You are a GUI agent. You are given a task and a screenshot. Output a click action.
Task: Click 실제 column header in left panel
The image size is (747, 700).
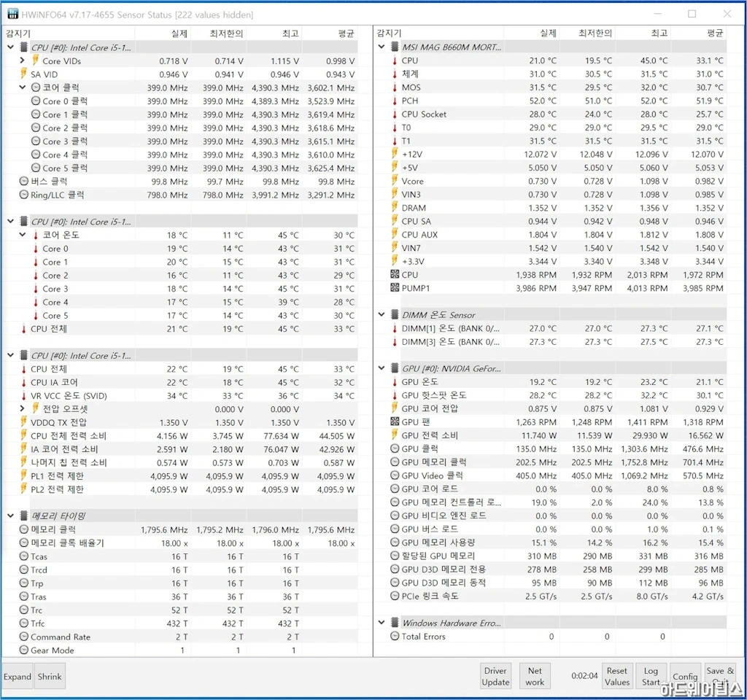(x=179, y=34)
